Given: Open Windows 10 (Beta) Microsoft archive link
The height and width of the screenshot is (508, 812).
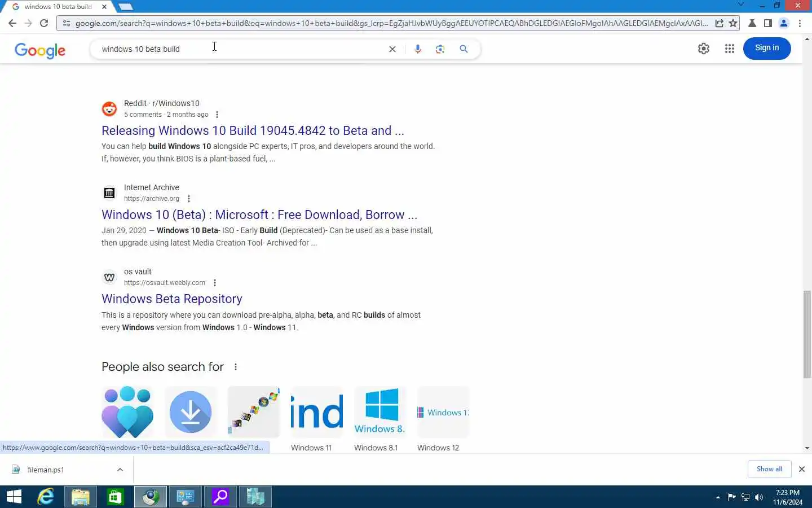Looking at the screenshot, I should point(259,214).
